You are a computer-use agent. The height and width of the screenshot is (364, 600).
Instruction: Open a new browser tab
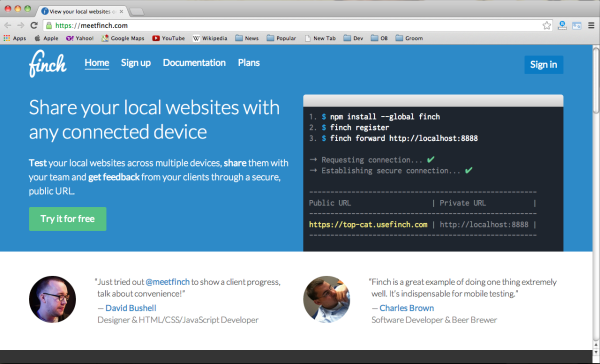[137, 12]
